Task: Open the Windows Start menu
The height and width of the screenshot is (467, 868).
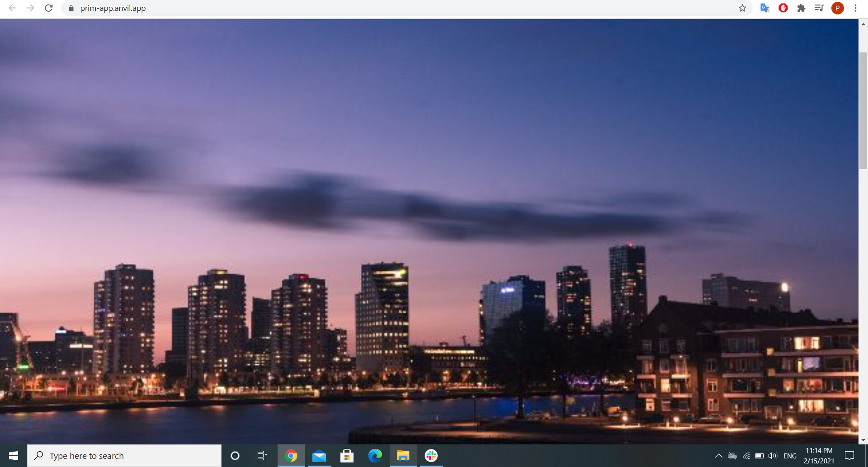Action: click(x=14, y=456)
